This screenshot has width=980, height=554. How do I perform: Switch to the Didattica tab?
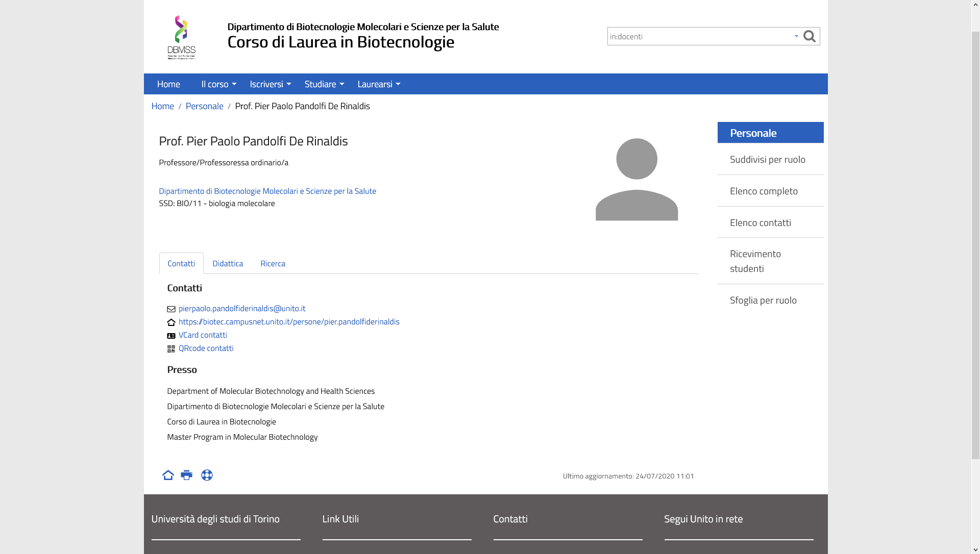pyautogui.click(x=228, y=264)
